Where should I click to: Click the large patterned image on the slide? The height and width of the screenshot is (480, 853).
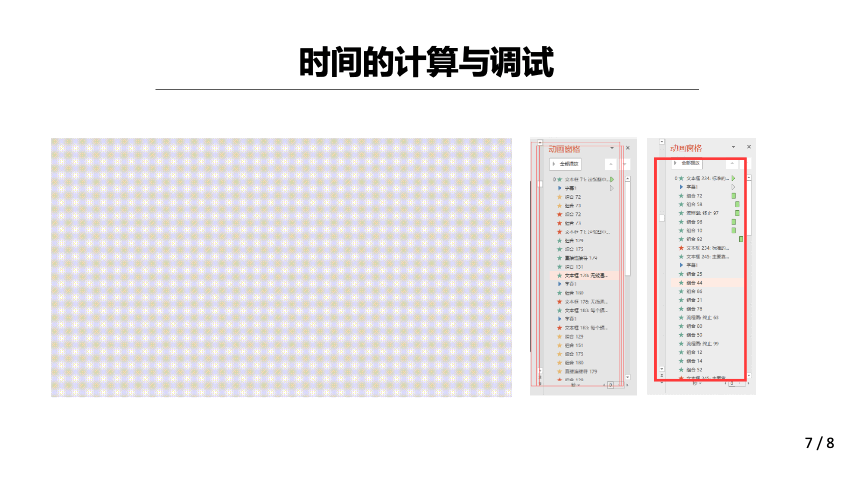[x=281, y=267]
